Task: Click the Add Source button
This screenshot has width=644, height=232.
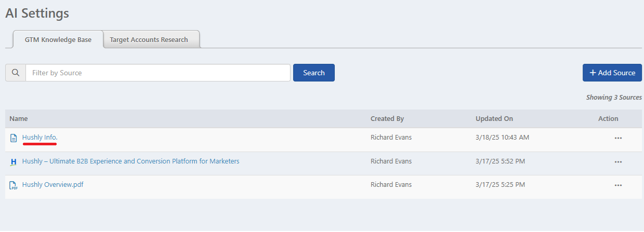Action: 612,73
